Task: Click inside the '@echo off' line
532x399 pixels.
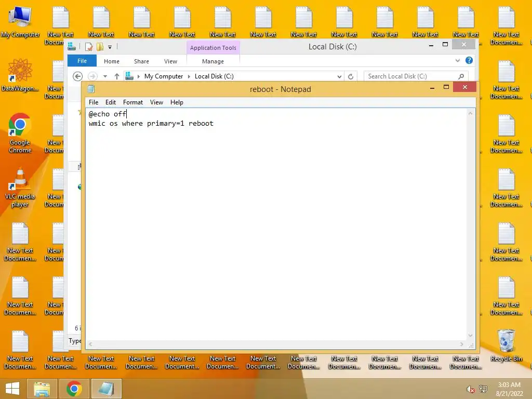Action: tap(108, 114)
